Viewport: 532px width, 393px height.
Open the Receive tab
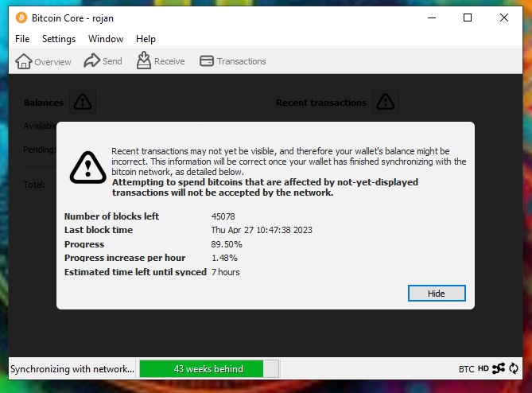pyautogui.click(x=161, y=60)
